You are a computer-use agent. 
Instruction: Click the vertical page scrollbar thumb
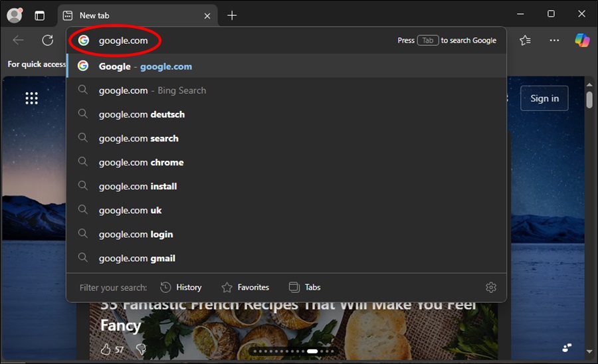coord(589,100)
